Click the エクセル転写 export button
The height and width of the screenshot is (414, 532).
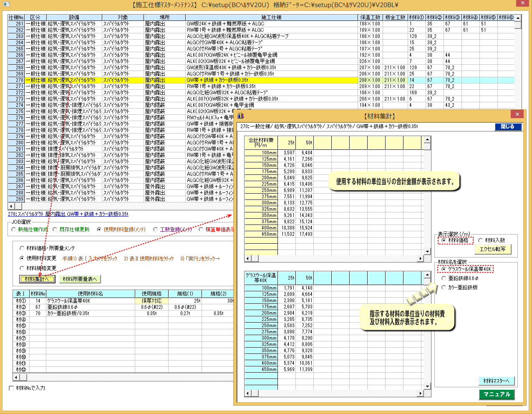(x=492, y=249)
